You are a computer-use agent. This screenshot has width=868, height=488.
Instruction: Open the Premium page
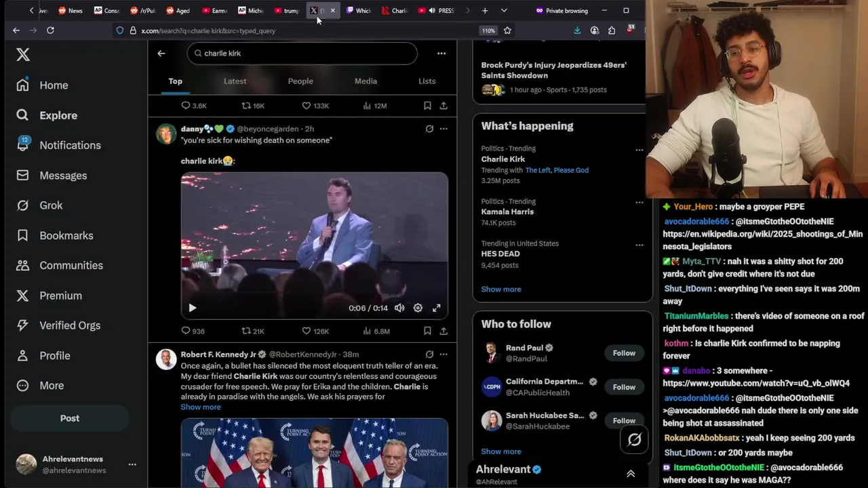point(49,296)
